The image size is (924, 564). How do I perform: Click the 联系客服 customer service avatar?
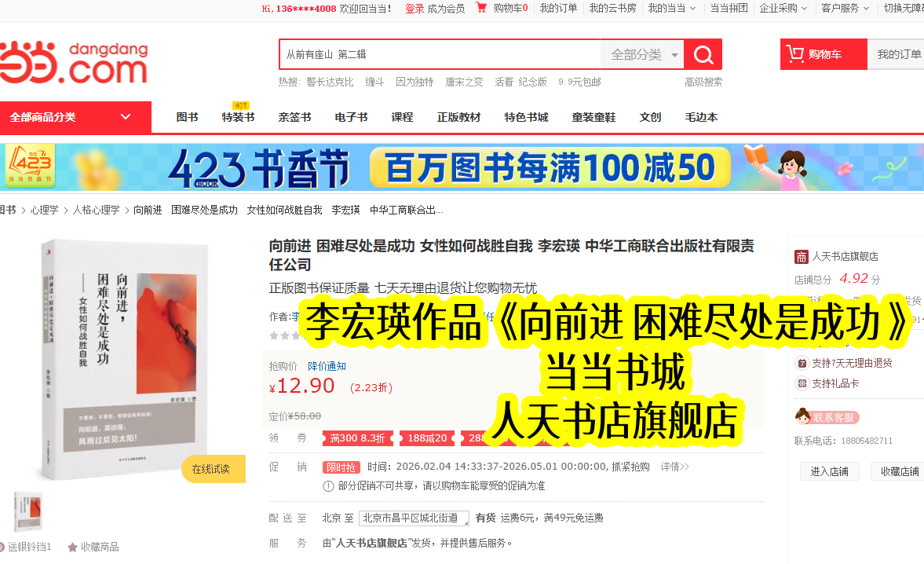click(x=802, y=416)
